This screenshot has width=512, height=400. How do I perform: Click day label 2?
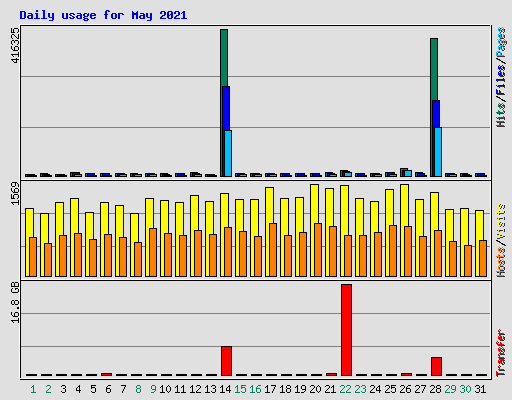(x=48, y=389)
